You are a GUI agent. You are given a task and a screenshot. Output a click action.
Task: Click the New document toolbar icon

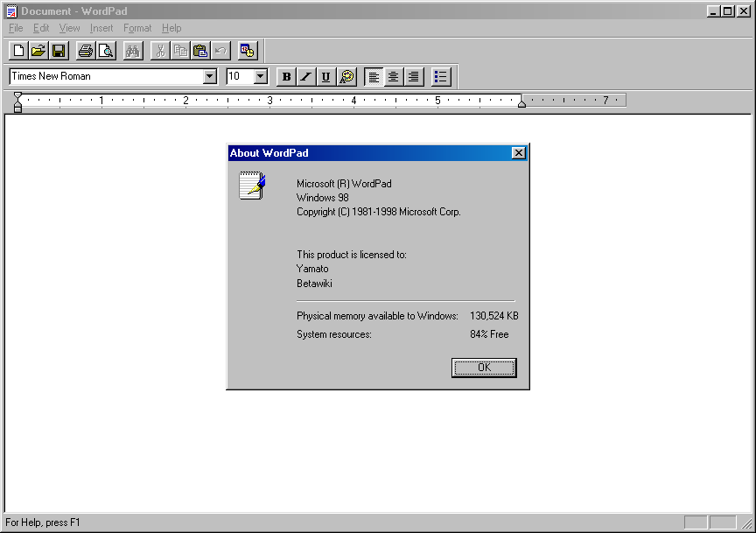(18, 51)
